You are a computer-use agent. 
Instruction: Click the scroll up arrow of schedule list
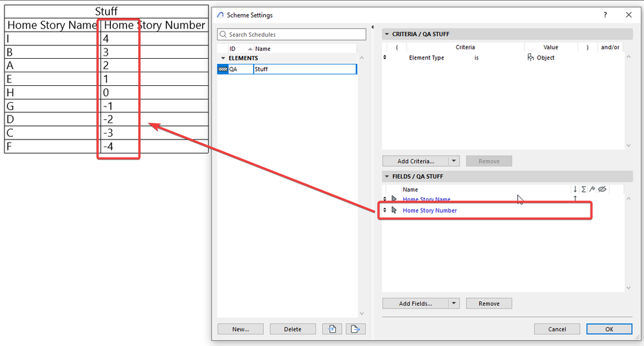[x=362, y=58]
